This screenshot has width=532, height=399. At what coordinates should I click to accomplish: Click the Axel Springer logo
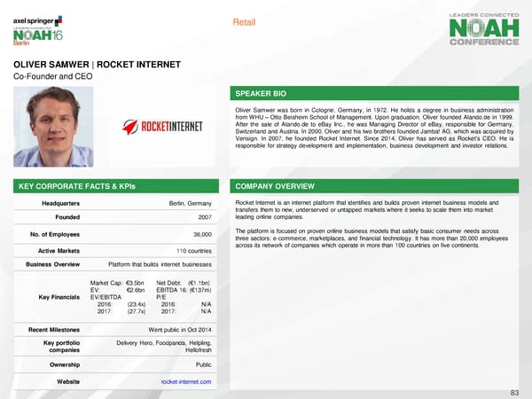[x=38, y=18]
